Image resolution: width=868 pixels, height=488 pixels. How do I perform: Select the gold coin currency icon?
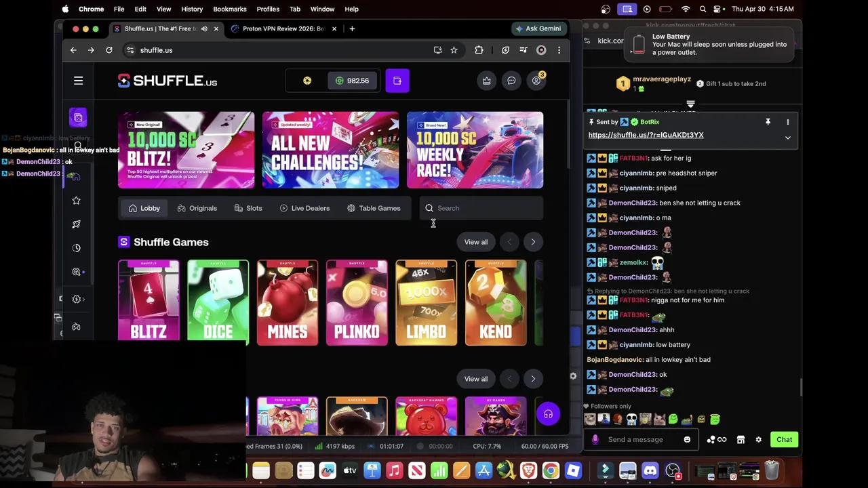(307, 81)
